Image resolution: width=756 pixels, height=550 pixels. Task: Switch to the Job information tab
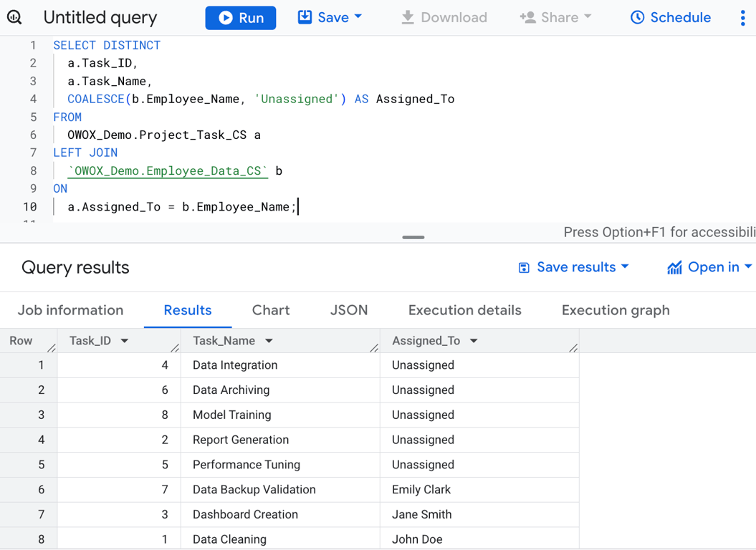point(70,310)
